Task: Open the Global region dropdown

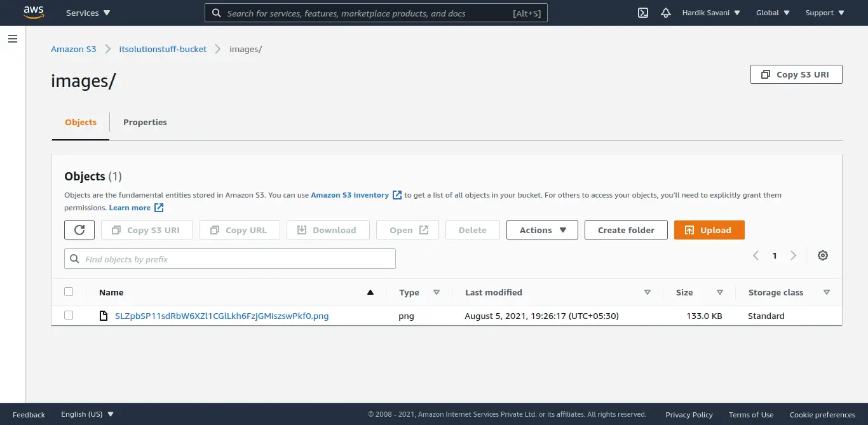Action: point(773,13)
